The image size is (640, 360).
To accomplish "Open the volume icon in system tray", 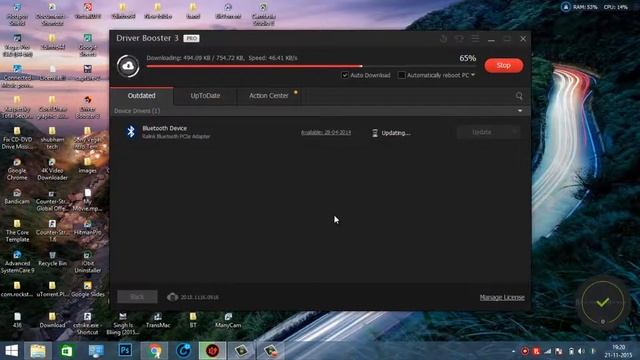I will pyautogui.click(x=582, y=351).
